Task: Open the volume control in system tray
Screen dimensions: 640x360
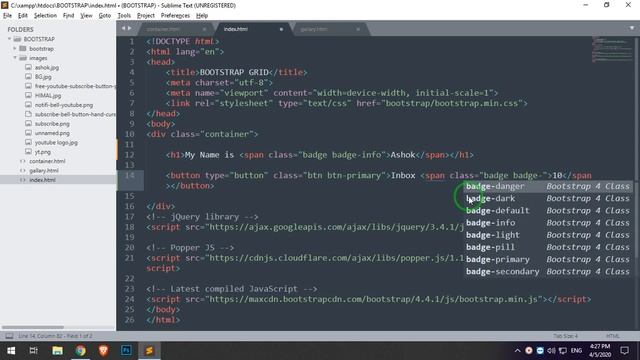Action: pos(551,351)
